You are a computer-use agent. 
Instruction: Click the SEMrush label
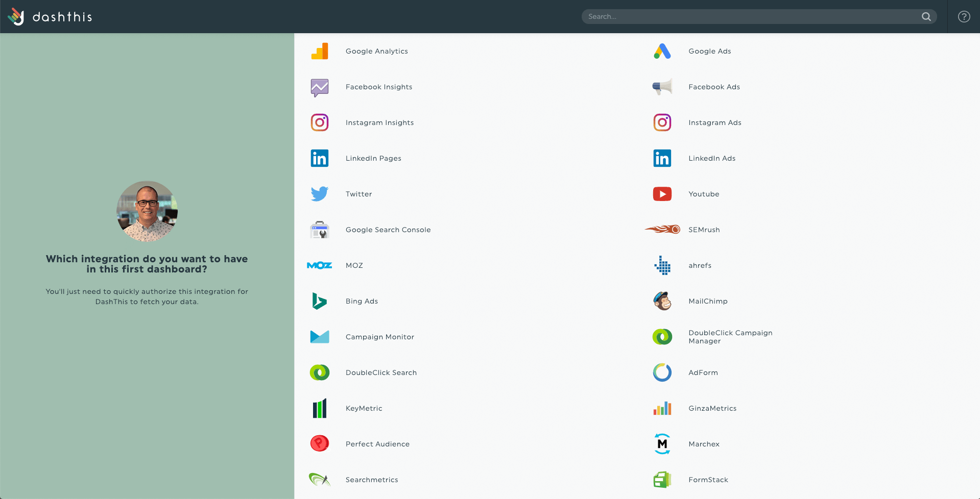704,230
